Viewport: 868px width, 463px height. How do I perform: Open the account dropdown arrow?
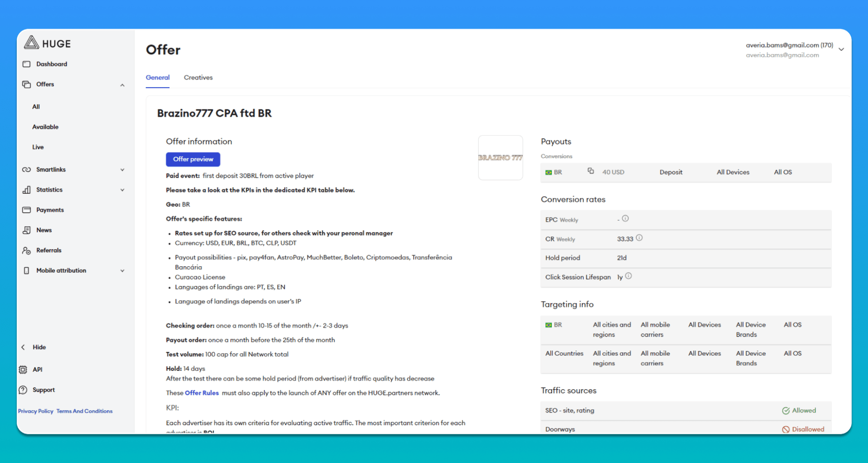tap(841, 50)
